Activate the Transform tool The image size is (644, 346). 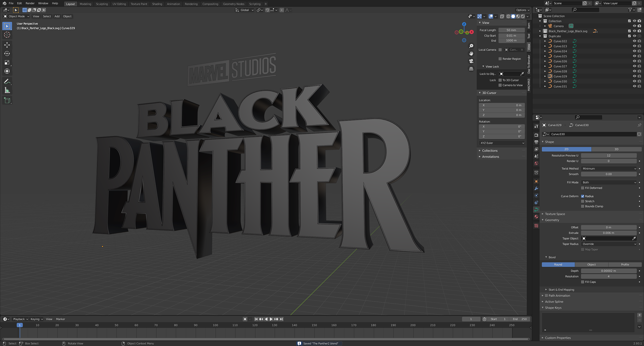click(x=7, y=71)
